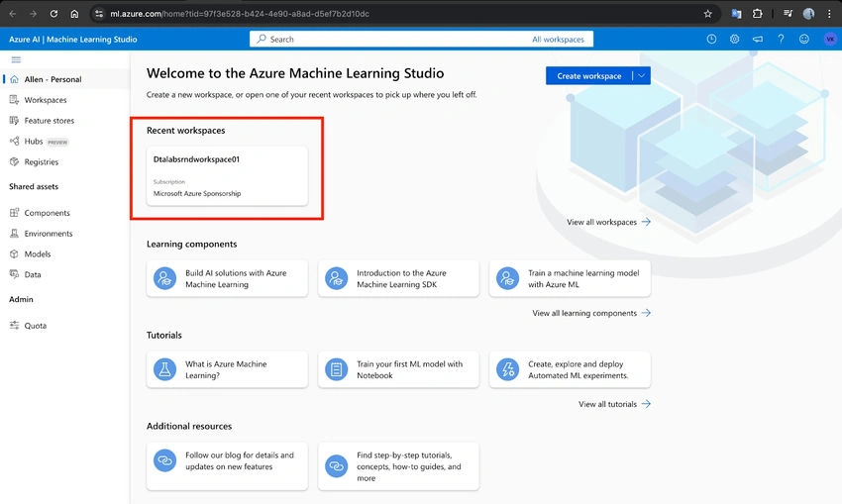Follow the View all learning components link
The image size is (842, 504).
tap(591, 313)
